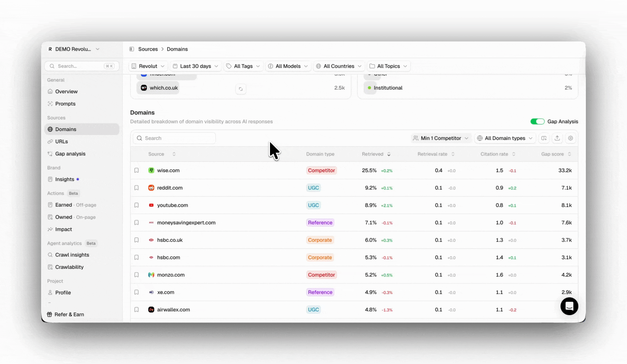Image resolution: width=627 pixels, height=364 pixels.
Task: Open Earned Off-page actions
Action: [82, 205]
